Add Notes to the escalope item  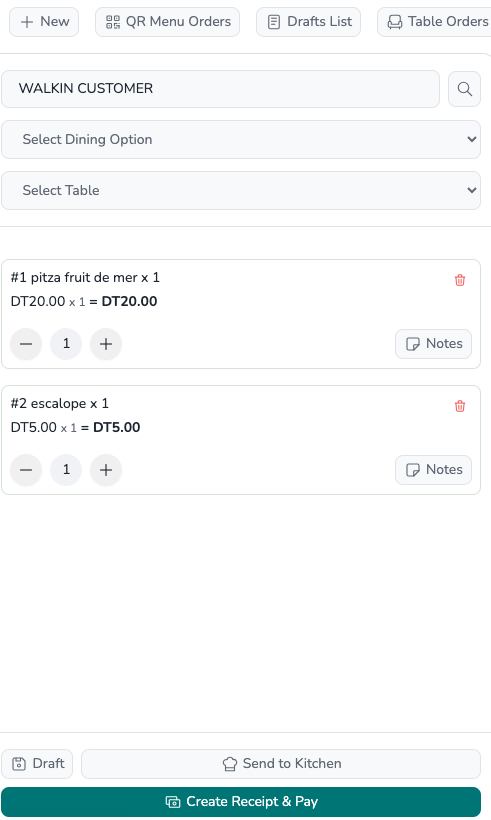(433, 470)
